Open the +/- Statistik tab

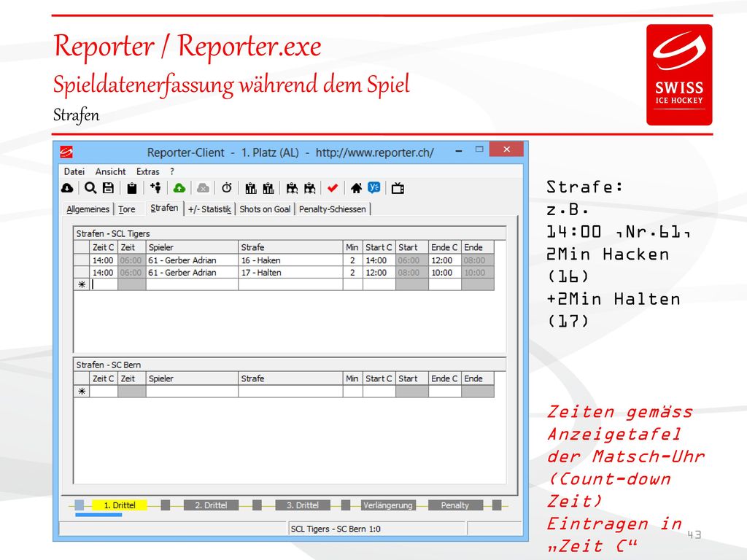(x=209, y=209)
